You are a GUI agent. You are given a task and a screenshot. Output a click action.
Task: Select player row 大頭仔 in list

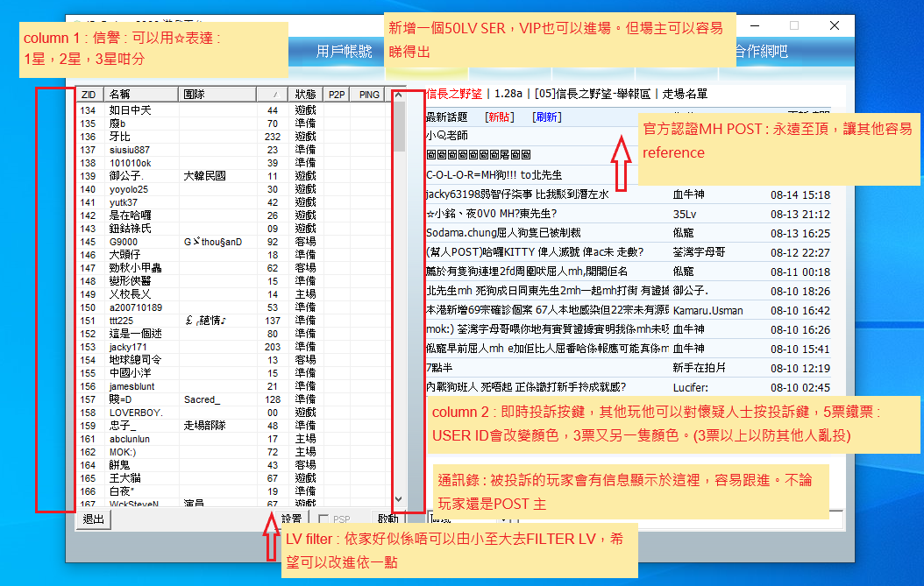pos(124,255)
